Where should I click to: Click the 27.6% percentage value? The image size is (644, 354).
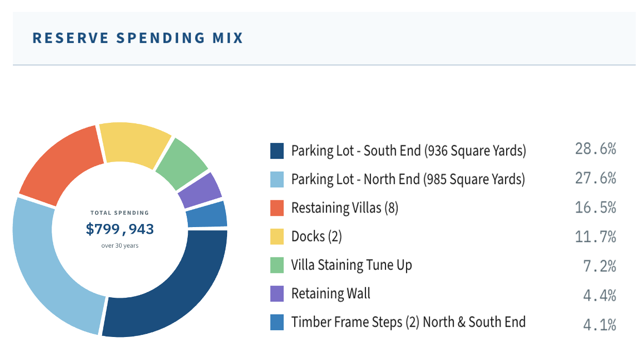tap(596, 179)
